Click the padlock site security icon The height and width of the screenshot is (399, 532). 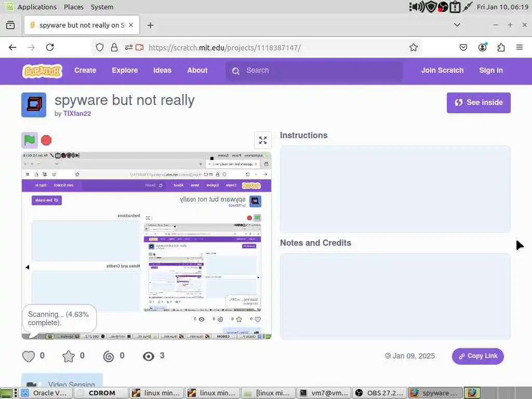pos(114,47)
